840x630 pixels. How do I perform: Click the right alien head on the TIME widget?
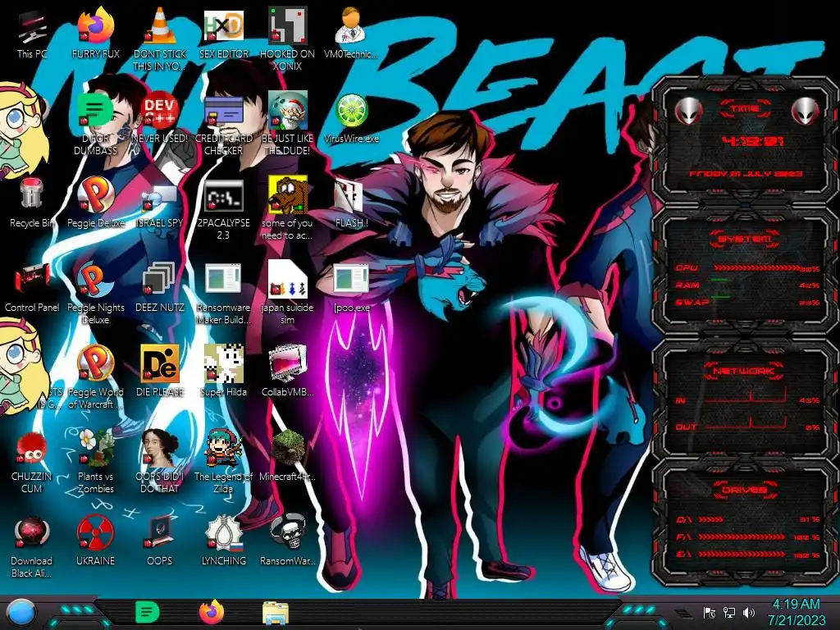pos(806,112)
